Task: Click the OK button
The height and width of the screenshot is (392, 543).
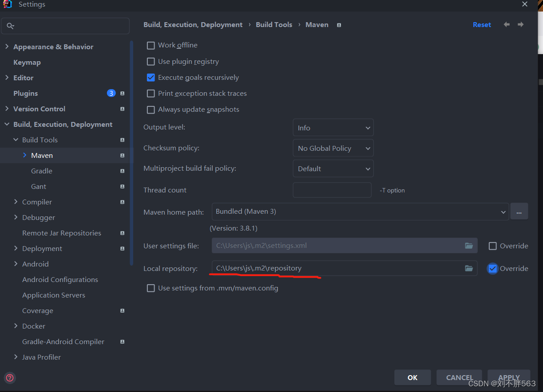Action: [412, 377]
